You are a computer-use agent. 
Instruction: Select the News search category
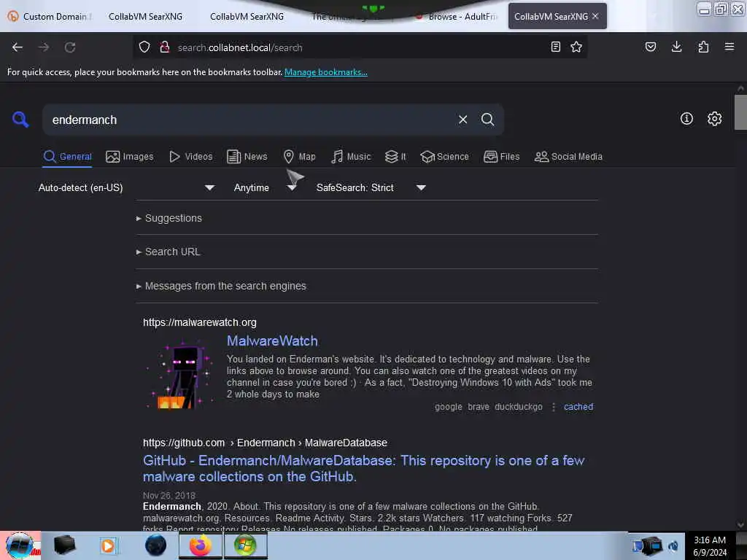(x=247, y=157)
